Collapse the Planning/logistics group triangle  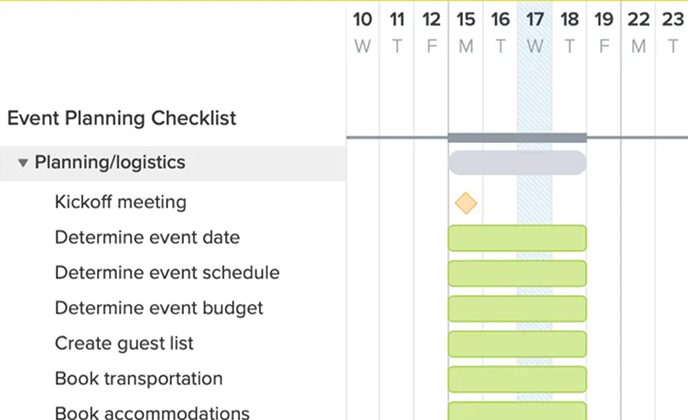tap(23, 163)
